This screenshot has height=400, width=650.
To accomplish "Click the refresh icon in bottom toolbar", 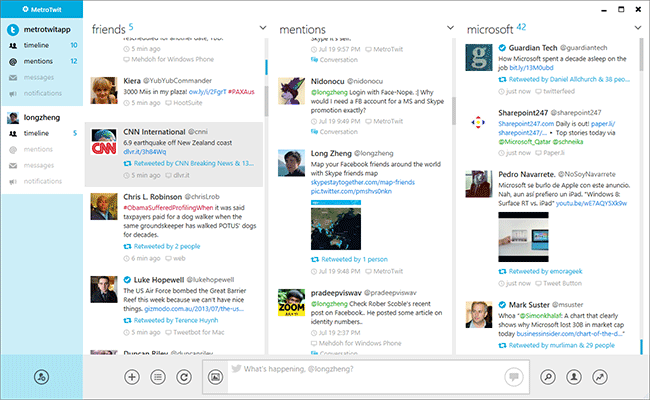I will [x=184, y=377].
